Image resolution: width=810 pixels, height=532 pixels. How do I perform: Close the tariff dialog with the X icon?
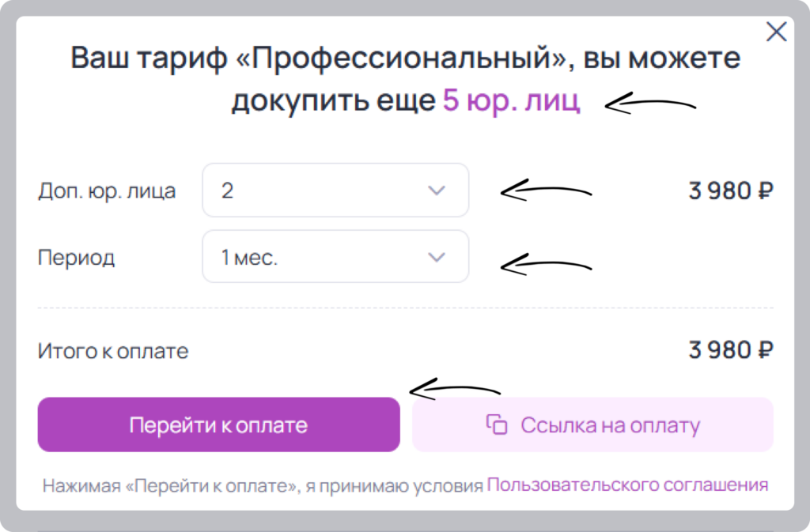[x=776, y=32]
